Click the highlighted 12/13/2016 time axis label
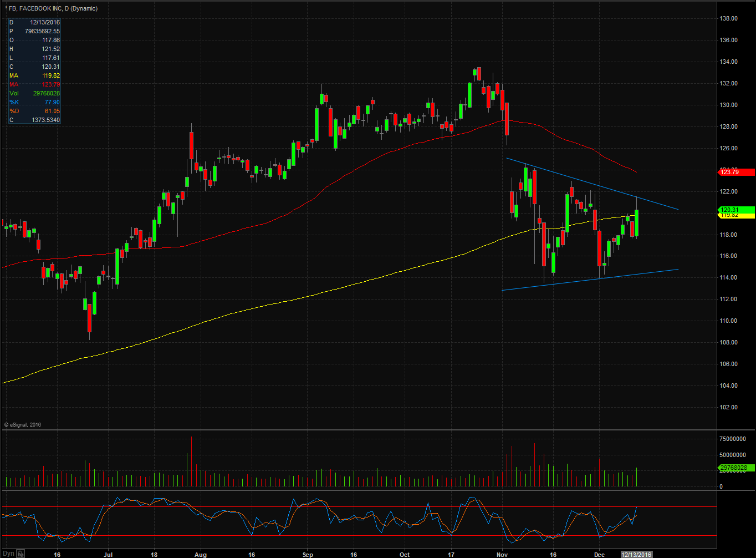 point(637,554)
